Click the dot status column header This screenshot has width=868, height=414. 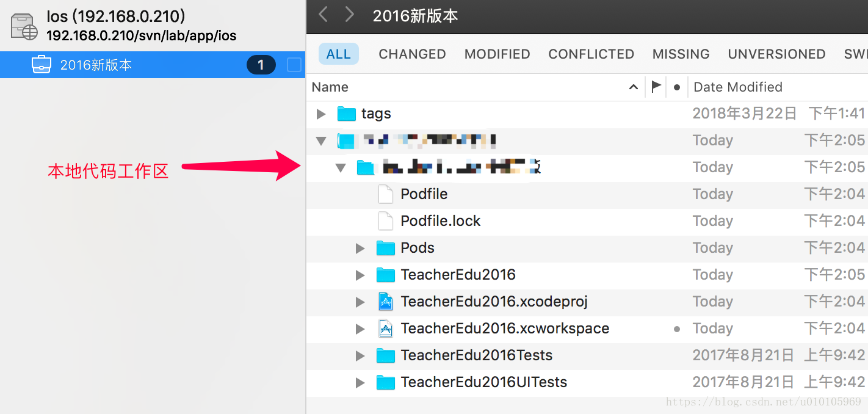pyautogui.click(x=676, y=87)
